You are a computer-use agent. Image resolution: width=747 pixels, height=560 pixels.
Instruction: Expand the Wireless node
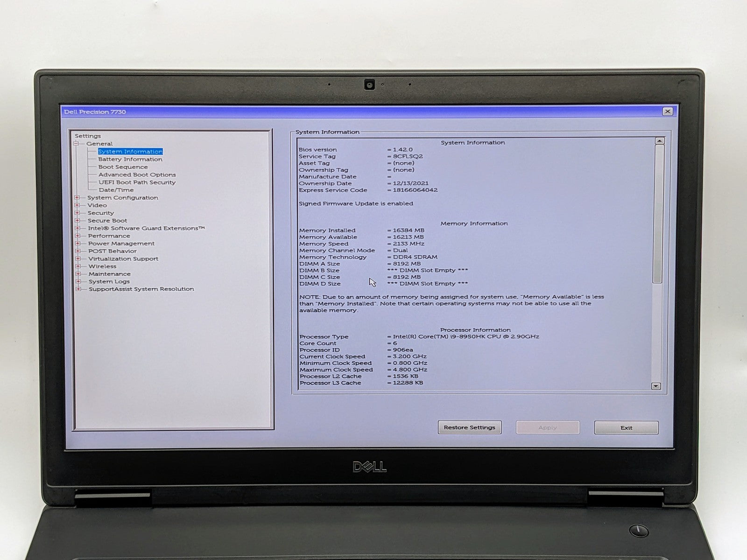click(78, 266)
